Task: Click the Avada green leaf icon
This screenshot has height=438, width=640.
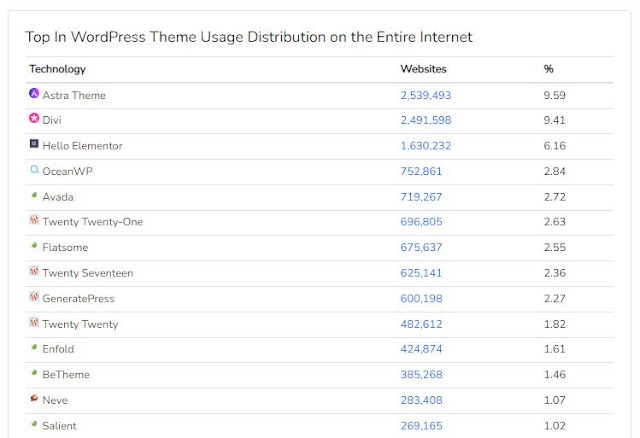Action: [x=34, y=196]
